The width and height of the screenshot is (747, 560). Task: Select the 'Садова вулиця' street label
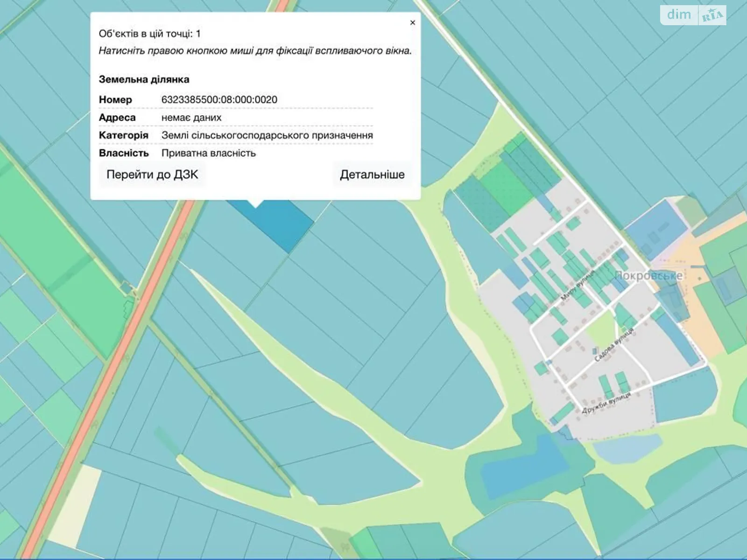point(614,345)
